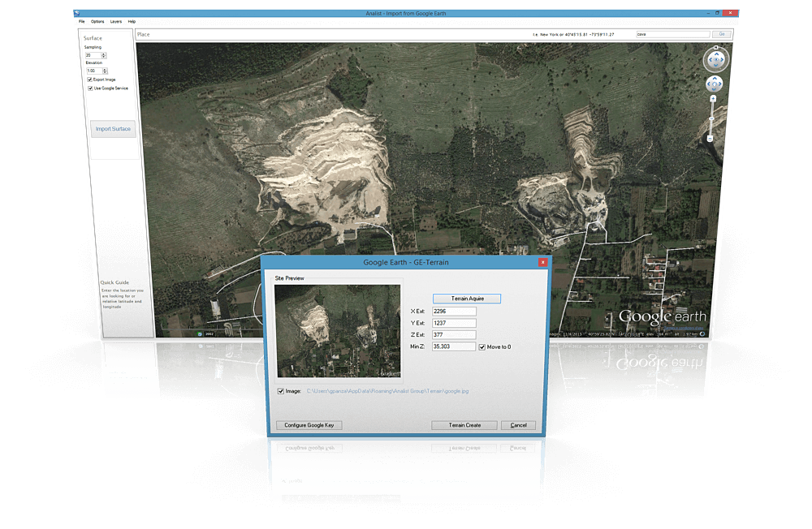Click the Import Surface button
Screen dimensions: 812x529
(113, 129)
